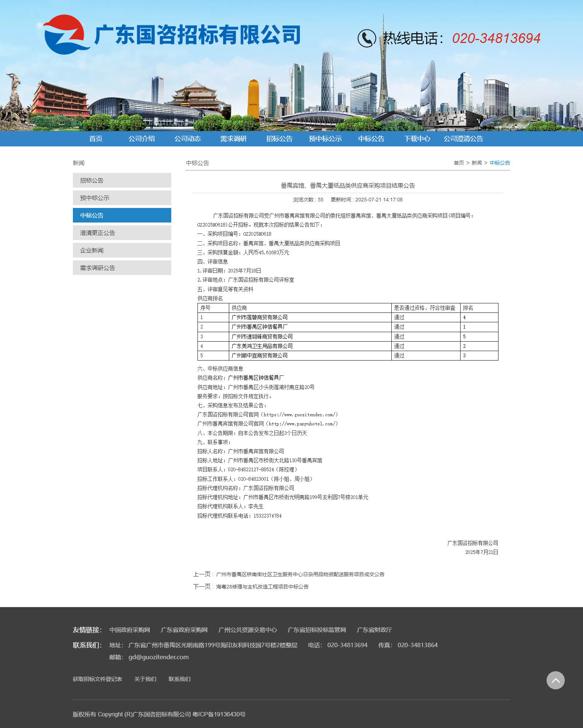Click the 招标代理机构联系电话 15322374784 line
Image resolution: width=583 pixels, height=728 pixels.
pyautogui.click(x=239, y=516)
